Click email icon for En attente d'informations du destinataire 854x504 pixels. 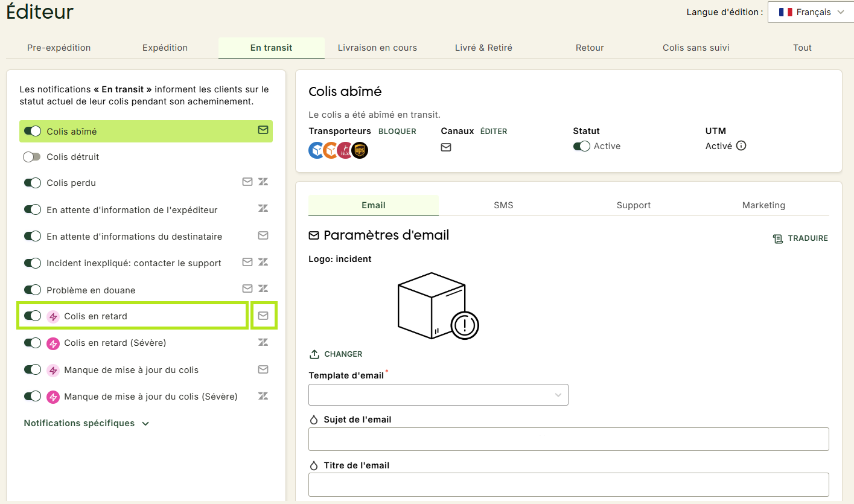pos(263,235)
